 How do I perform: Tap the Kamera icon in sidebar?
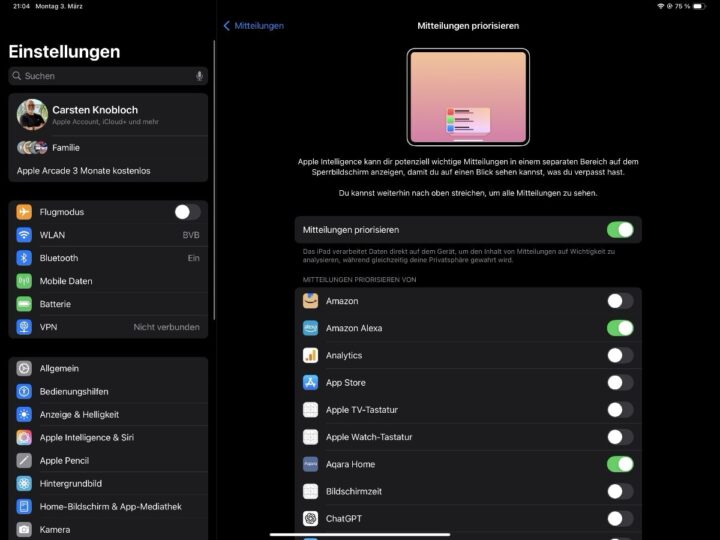coord(24,529)
